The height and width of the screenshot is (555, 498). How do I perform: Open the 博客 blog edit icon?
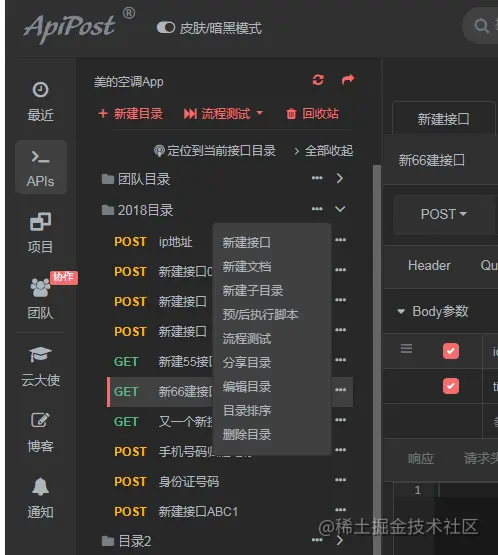click(40, 420)
